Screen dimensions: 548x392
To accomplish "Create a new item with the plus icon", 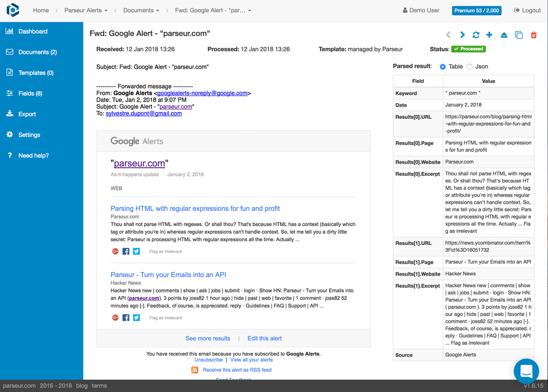I will pyautogui.click(x=490, y=34).
